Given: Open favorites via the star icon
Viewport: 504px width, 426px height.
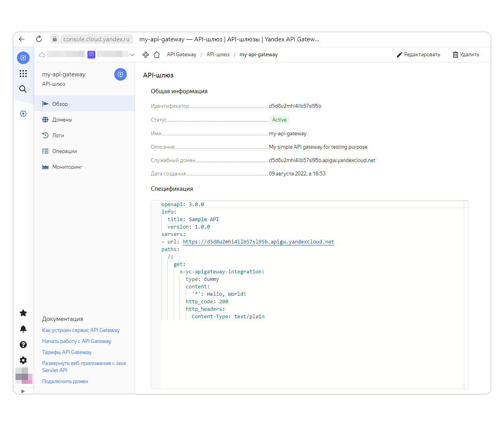Looking at the screenshot, I should [23, 313].
